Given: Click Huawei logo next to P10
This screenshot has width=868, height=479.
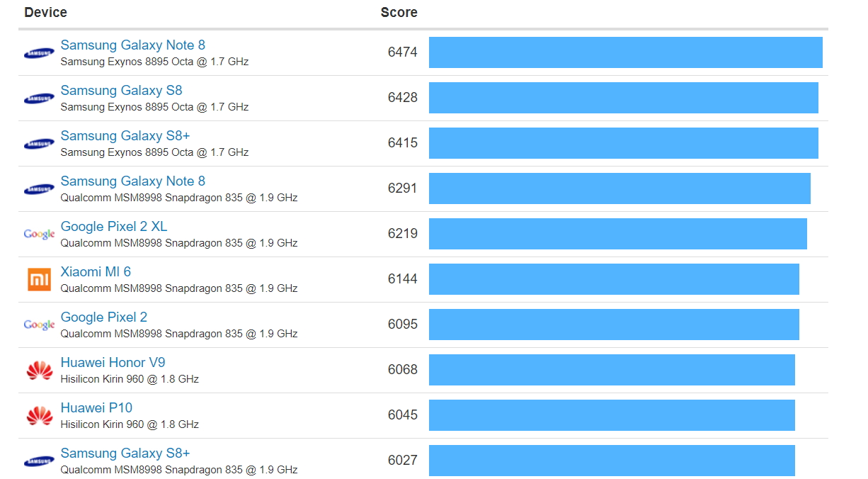Looking at the screenshot, I should 39,415.
